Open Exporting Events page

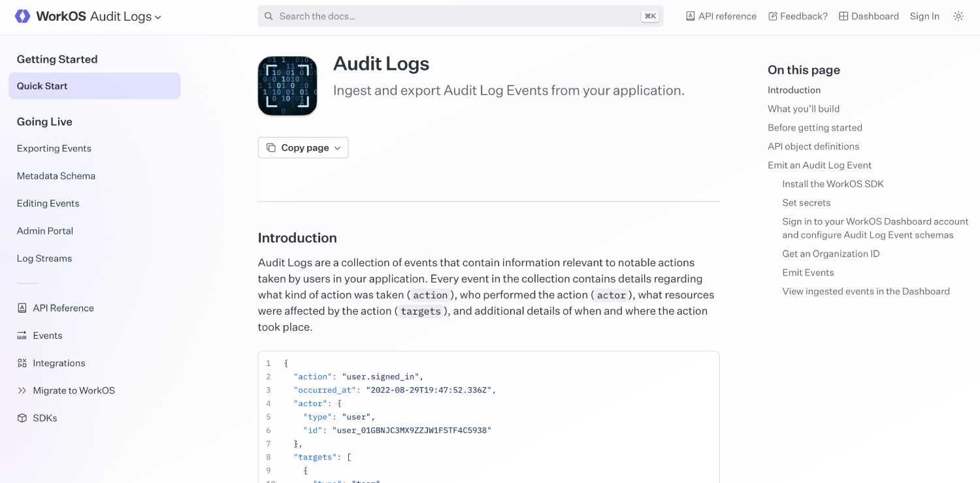click(54, 148)
